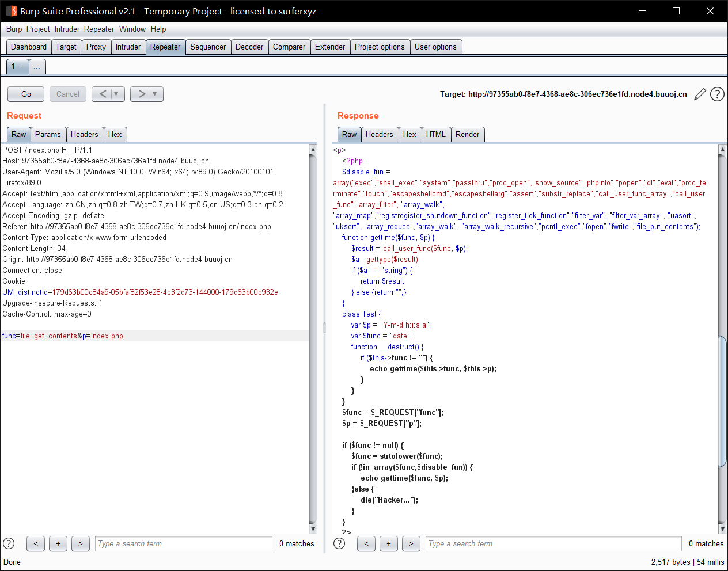Go to next response search match
This screenshot has height=571, width=728.
(x=411, y=543)
